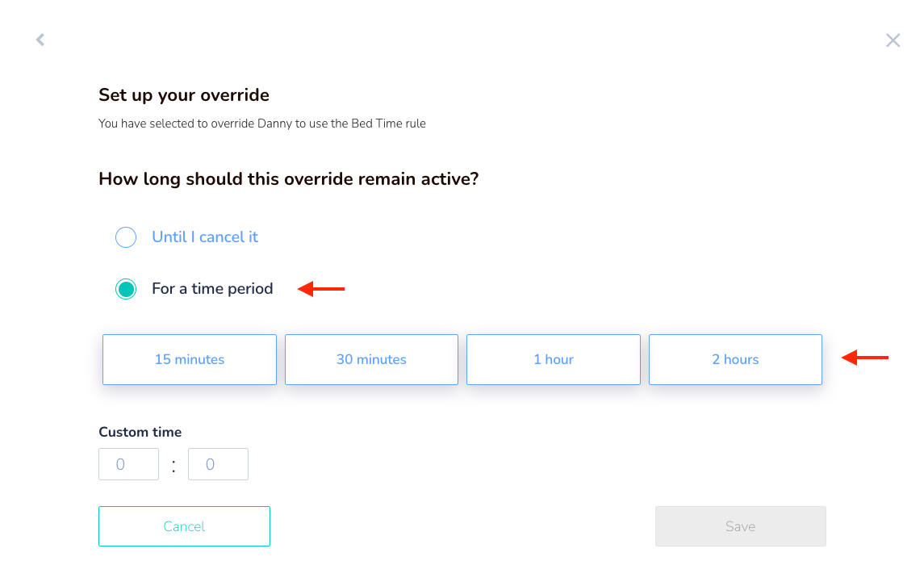
Task: Click the 'Custom time' label
Action: pos(140,432)
